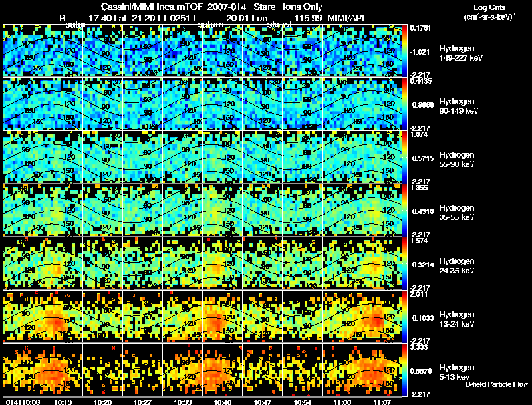Select the '55-90 keV' energy label
The width and height of the screenshot is (532, 405).
(x=456, y=164)
